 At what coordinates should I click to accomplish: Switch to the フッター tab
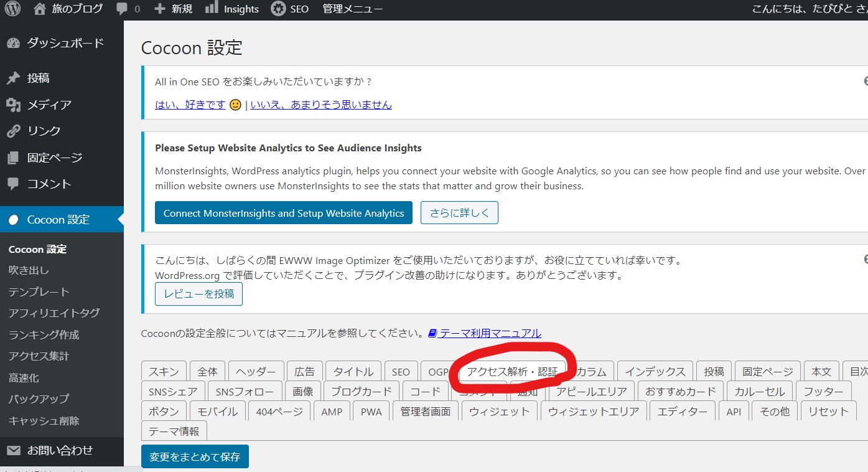point(824,392)
